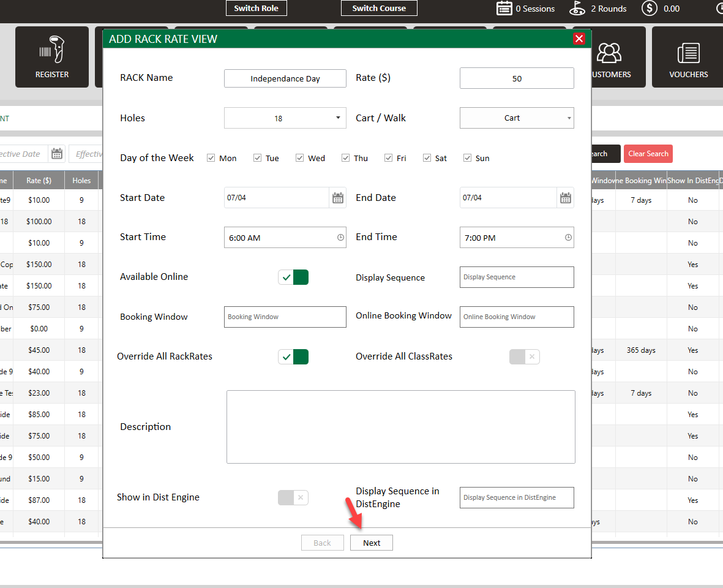Open End Date calendar picker

point(565,198)
